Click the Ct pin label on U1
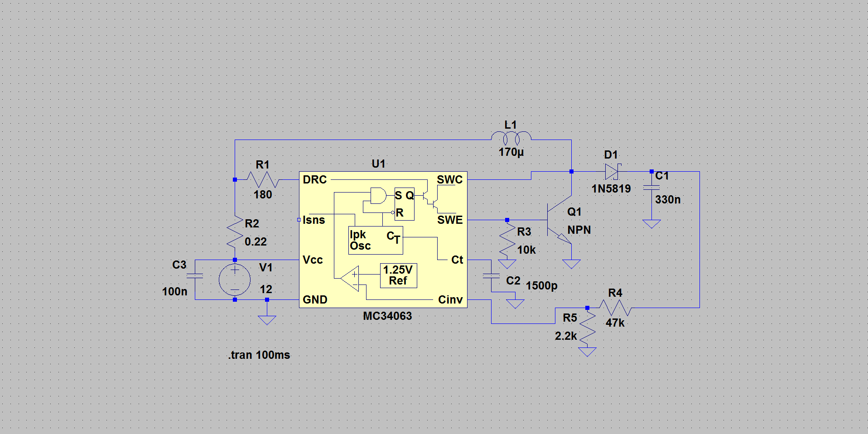The height and width of the screenshot is (434, 868). tap(457, 260)
